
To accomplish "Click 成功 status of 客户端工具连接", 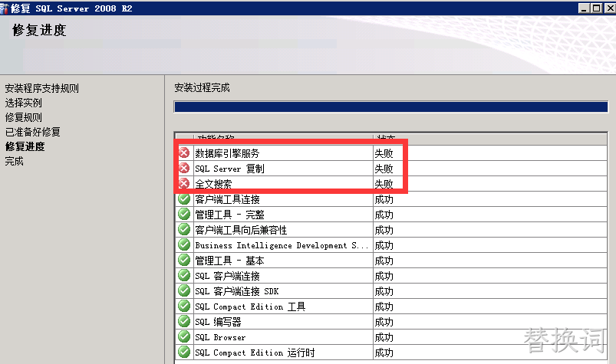I will [384, 199].
